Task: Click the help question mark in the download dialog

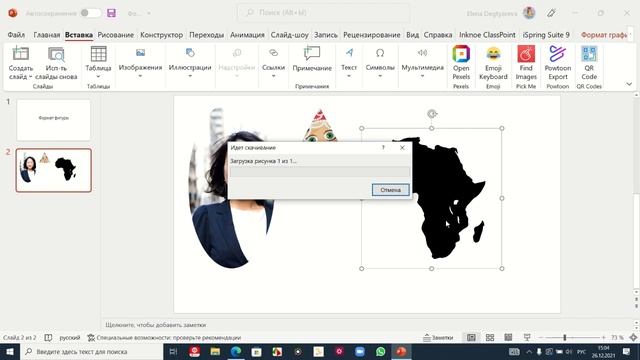Action: (383, 148)
